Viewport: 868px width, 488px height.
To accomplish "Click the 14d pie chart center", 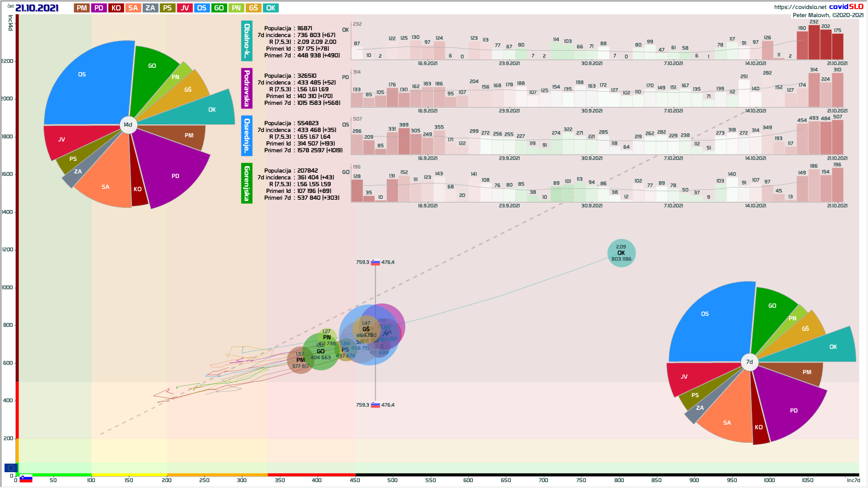I will (x=128, y=125).
